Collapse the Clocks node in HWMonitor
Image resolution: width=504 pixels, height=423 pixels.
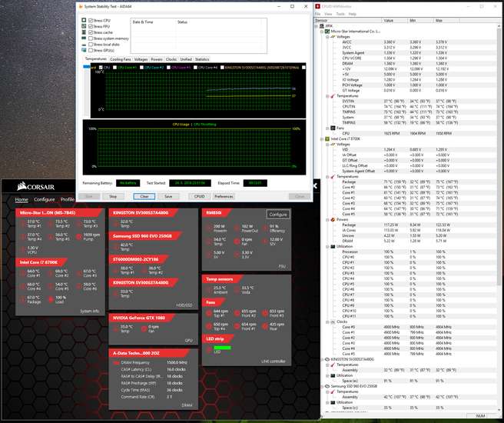327,321
